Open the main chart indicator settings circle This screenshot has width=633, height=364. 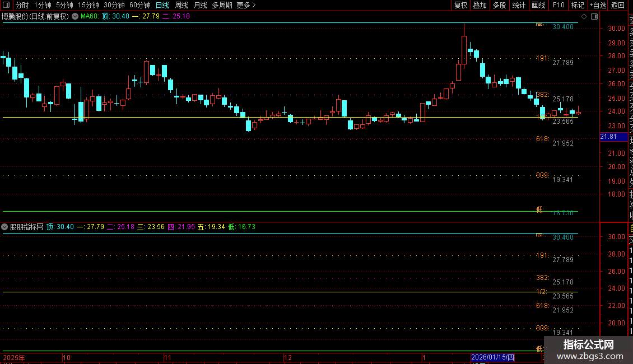75,16
